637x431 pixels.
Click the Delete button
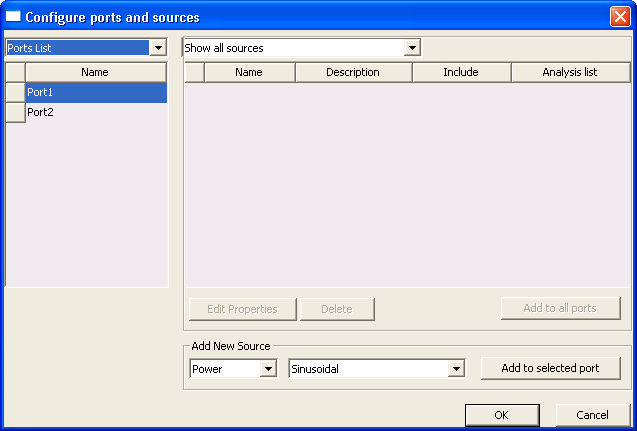[337, 309]
